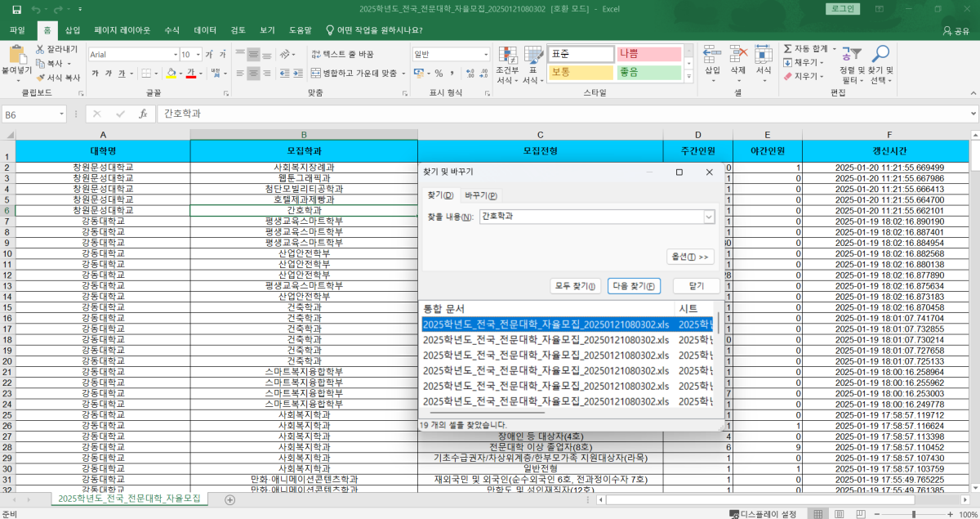Image resolution: width=980 pixels, height=519 pixels.
Task: Open fill color dropdown arrow
Action: pyautogui.click(x=180, y=74)
